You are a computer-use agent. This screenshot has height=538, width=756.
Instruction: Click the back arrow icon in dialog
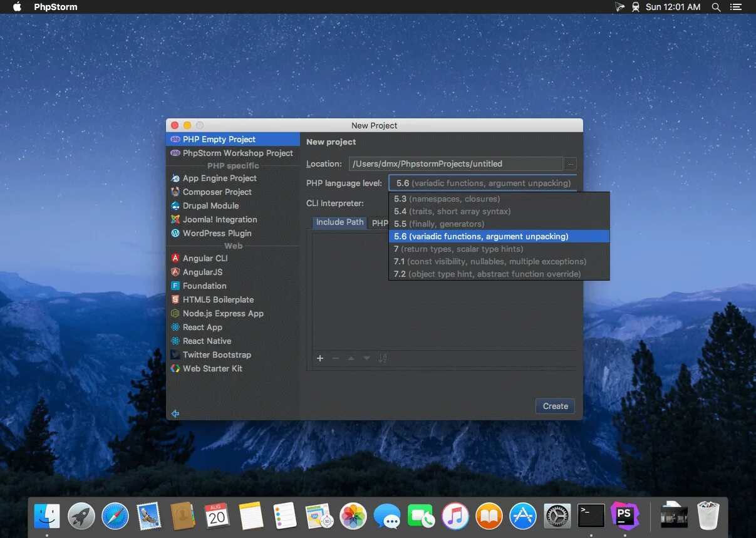click(175, 413)
